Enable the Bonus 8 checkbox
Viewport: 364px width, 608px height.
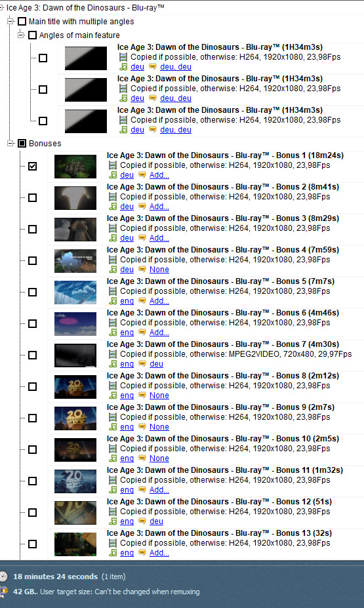33,386
